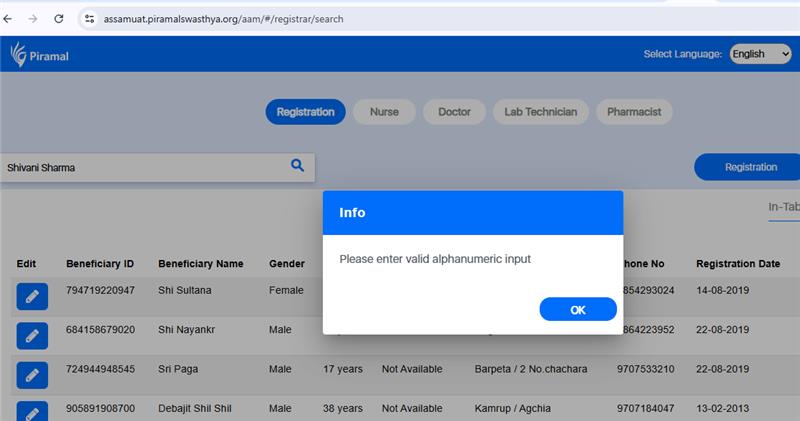Click the search magnifier icon
800x421 pixels.
(x=297, y=166)
